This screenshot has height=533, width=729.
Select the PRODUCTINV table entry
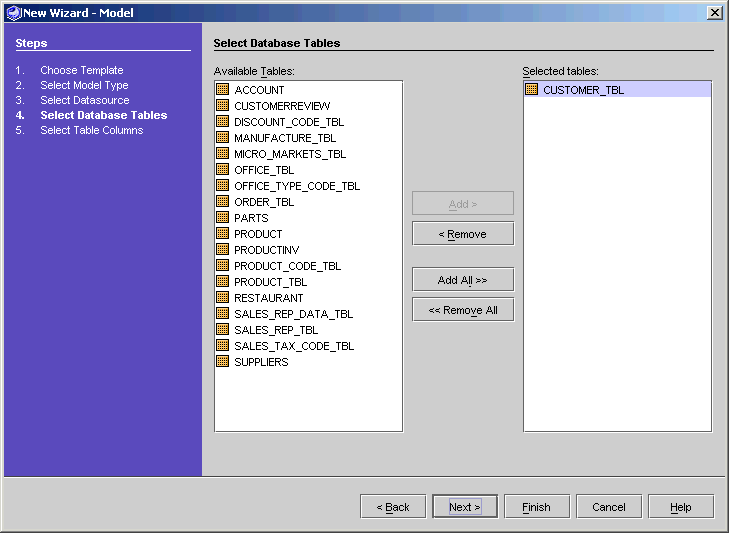tap(266, 250)
